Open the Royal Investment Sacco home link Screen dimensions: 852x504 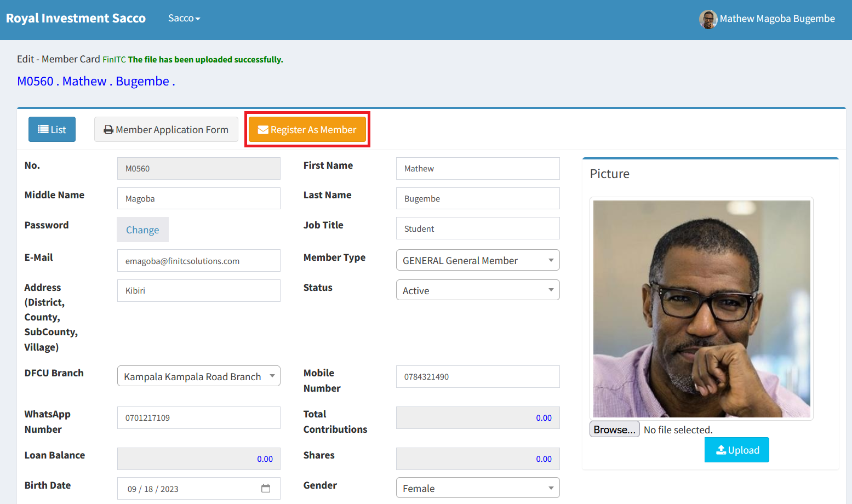(x=76, y=18)
